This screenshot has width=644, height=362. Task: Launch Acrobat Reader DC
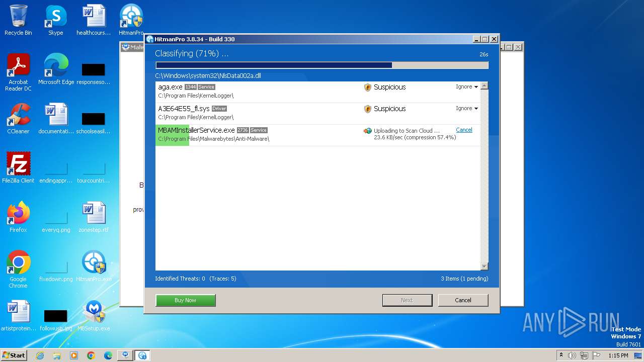[x=18, y=72]
